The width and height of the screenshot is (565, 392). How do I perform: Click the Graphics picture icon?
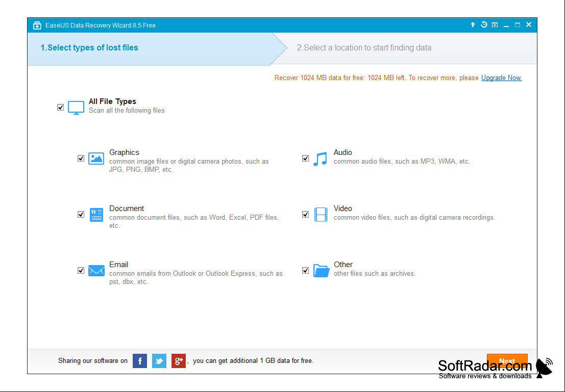96,159
